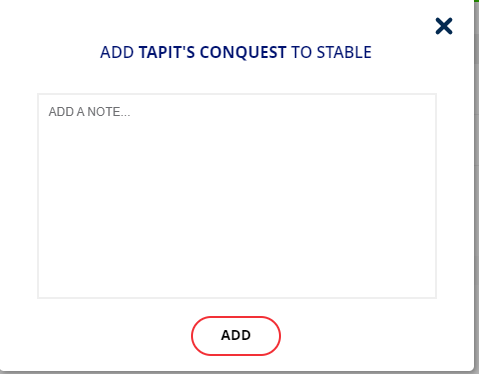Click the word STABLE in the dialog title
Image resolution: width=479 pixels, height=374 pixels.
pyautogui.click(x=344, y=52)
